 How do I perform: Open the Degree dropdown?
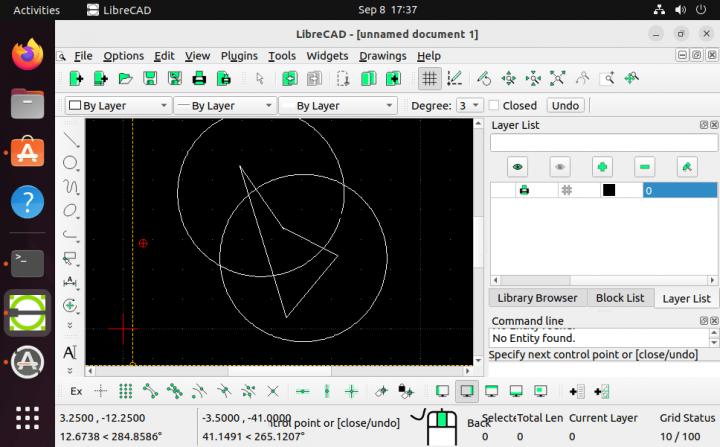(469, 105)
